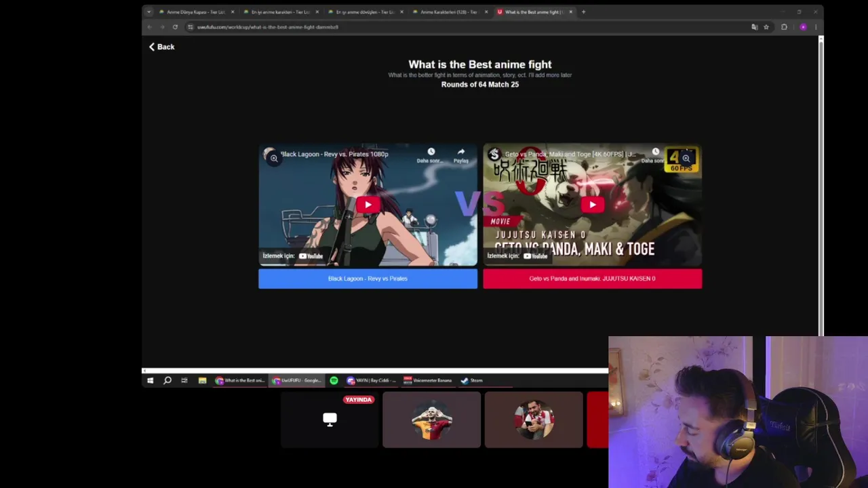
Task: Play the Geto vs Panda Jujutsu Kaisen video
Action: click(593, 205)
